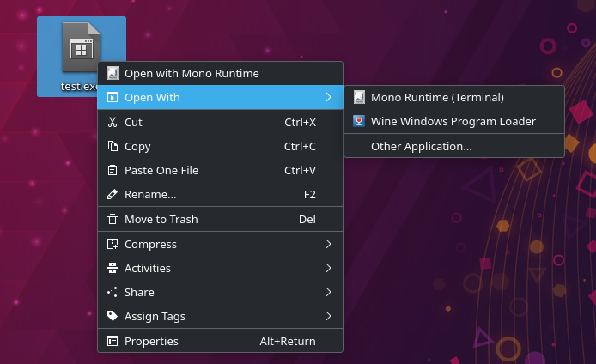
Task: Open the Assign Tags submenu arrow
Action: (x=329, y=316)
